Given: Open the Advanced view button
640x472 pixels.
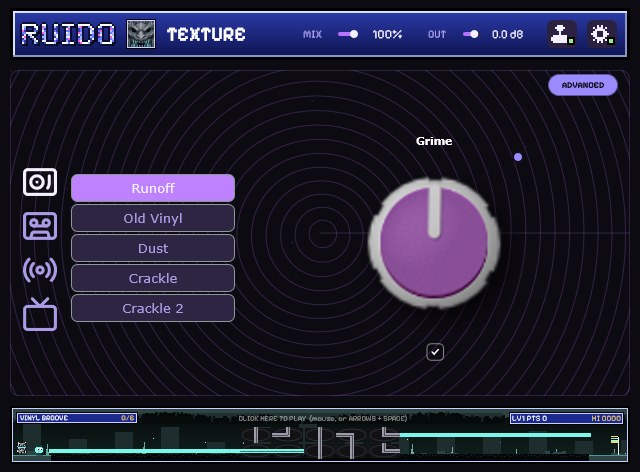Looking at the screenshot, I should pyautogui.click(x=582, y=85).
